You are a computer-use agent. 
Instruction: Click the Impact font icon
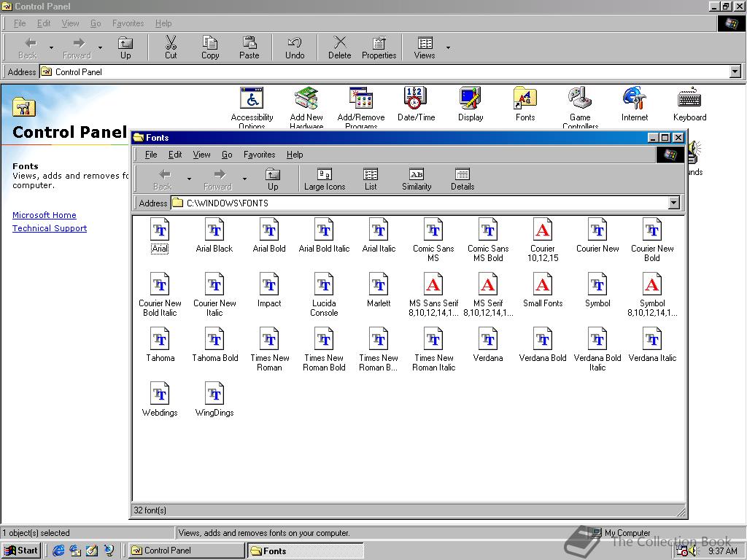pyautogui.click(x=269, y=286)
